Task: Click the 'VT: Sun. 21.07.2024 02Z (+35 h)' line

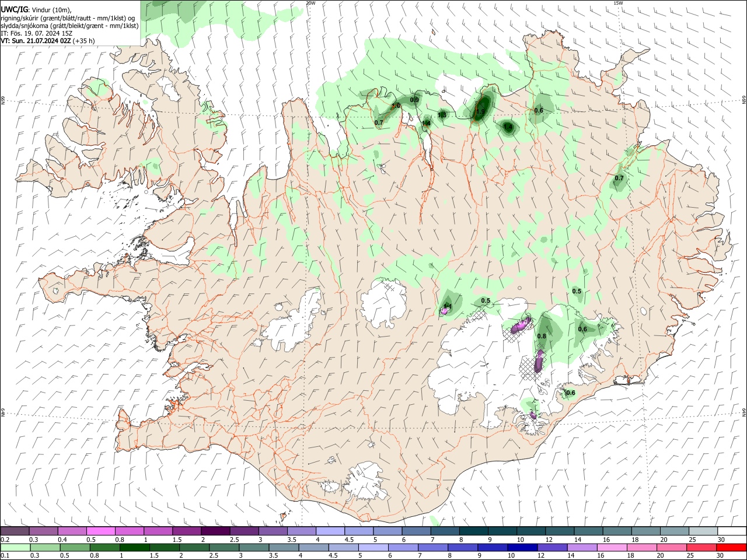Action: [x=48, y=41]
